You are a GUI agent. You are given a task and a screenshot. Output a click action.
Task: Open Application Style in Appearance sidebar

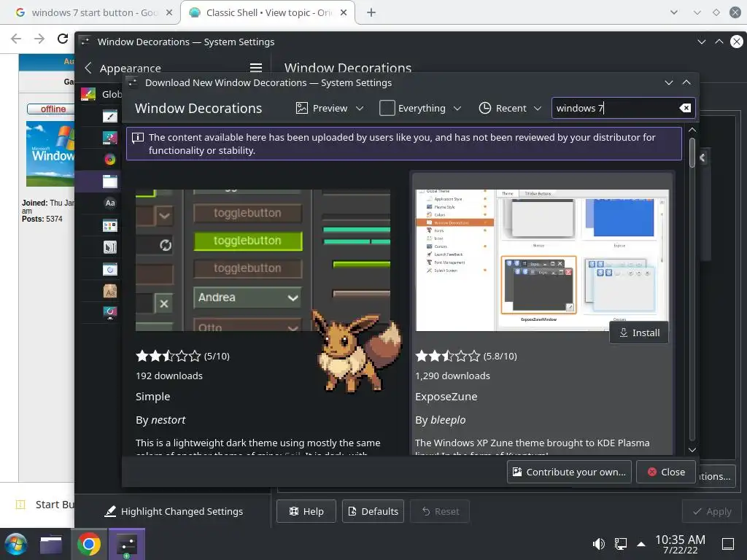[x=109, y=116]
